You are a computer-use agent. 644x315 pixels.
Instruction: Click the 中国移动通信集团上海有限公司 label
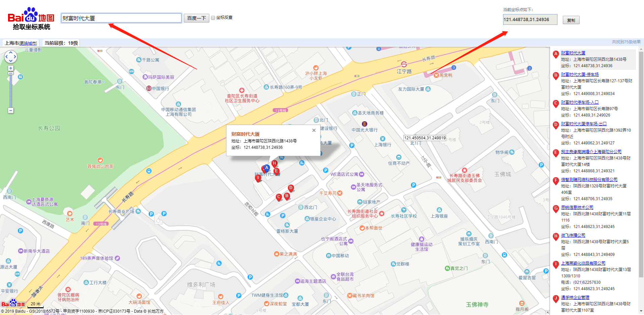178,112
